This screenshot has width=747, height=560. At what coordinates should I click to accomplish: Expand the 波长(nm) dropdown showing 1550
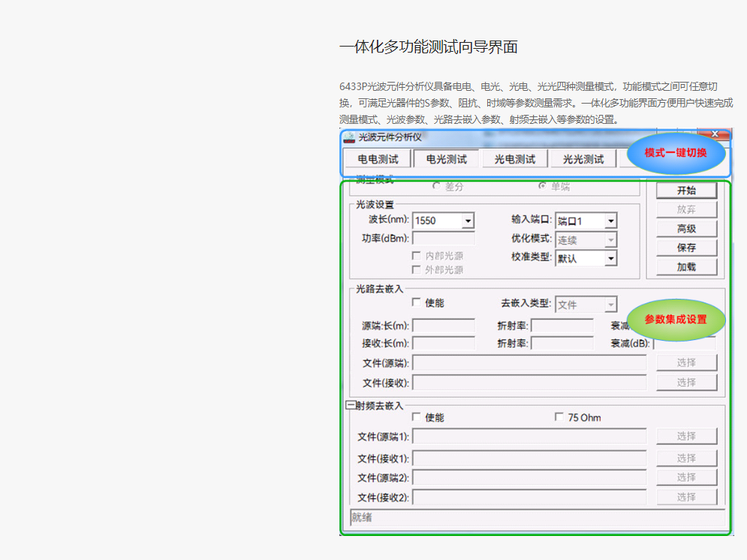tap(468, 221)
